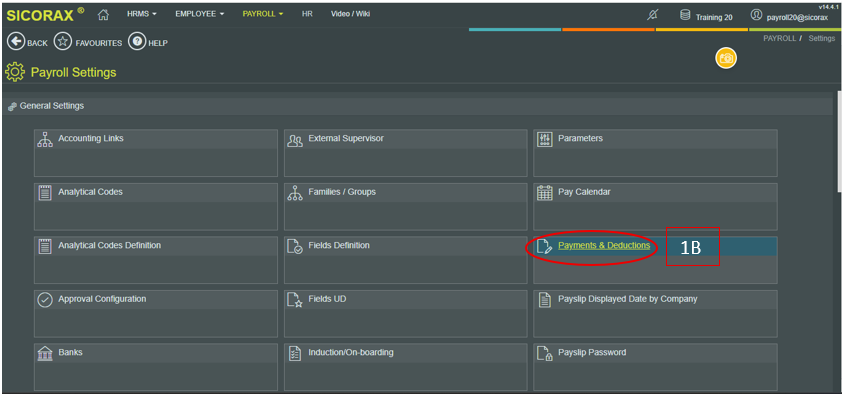The width and height of the screenshot is (845, 397).
Task: Open Payments & Deductions
Action: [x=604, y=245]
